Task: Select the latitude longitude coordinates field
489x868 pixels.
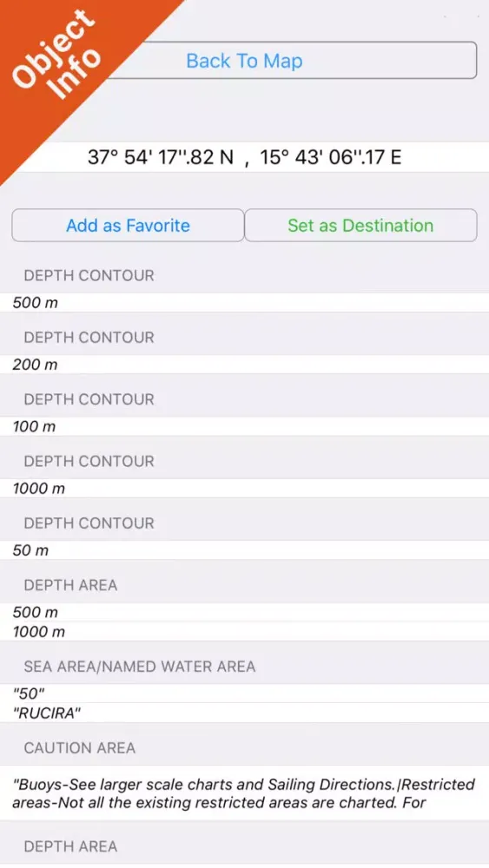Action: pyautogui.click(x=244, y=157)
